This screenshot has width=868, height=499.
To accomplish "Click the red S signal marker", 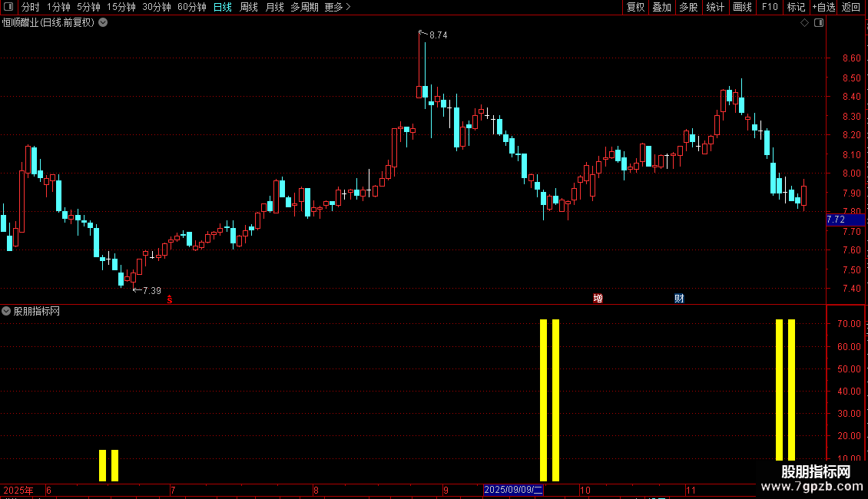I will tap(170, 299).
